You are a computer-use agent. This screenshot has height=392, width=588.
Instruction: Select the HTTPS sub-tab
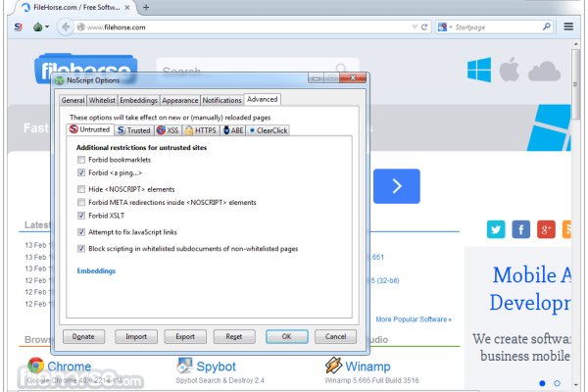[x=200, y=129]
